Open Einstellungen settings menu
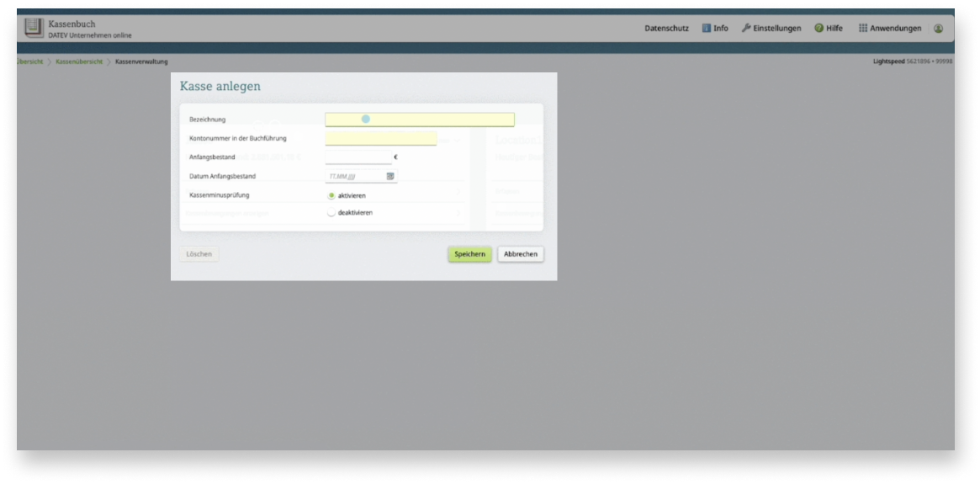The height and width of the screenshot is (484, 980). pos(771,28)
